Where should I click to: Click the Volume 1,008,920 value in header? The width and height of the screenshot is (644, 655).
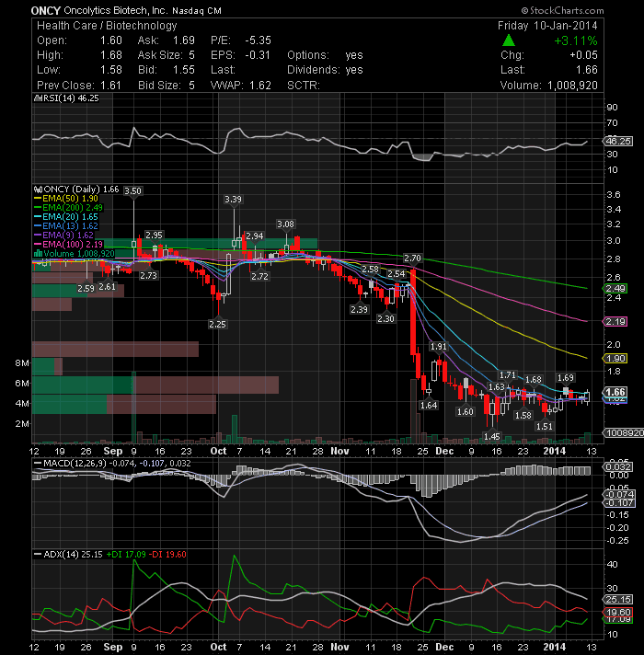[x=572, y=86]
